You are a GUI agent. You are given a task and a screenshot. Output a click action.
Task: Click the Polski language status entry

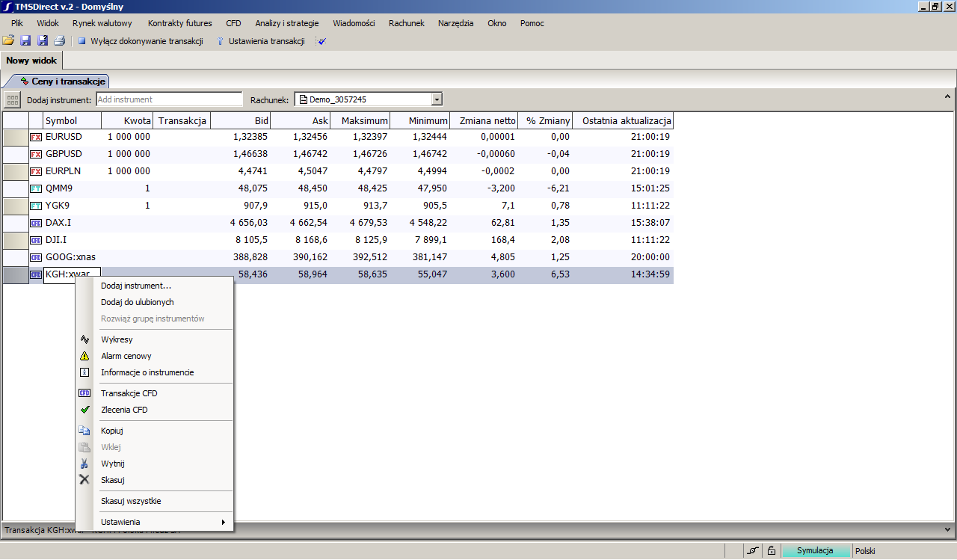click(x=865, y=551)
